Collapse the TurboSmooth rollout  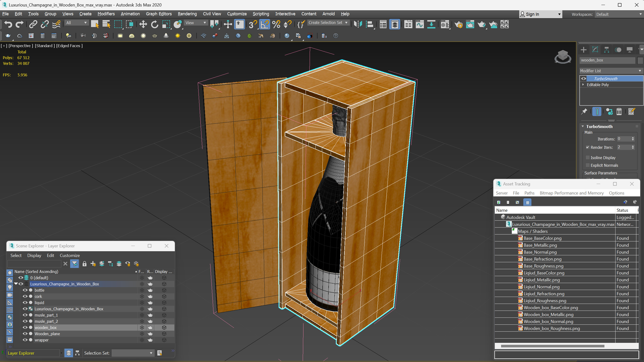(583, 126)
